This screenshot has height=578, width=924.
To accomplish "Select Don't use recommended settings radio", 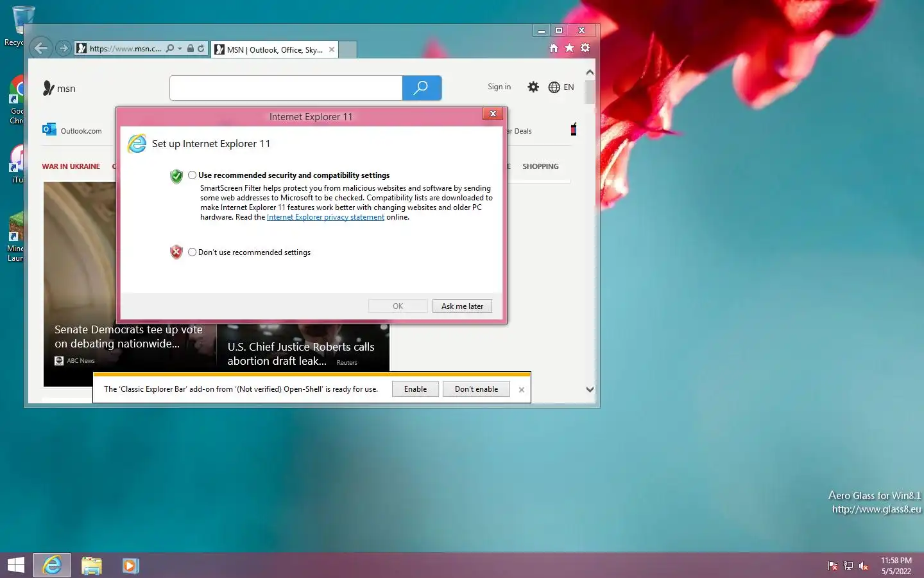I will point(192,252).
